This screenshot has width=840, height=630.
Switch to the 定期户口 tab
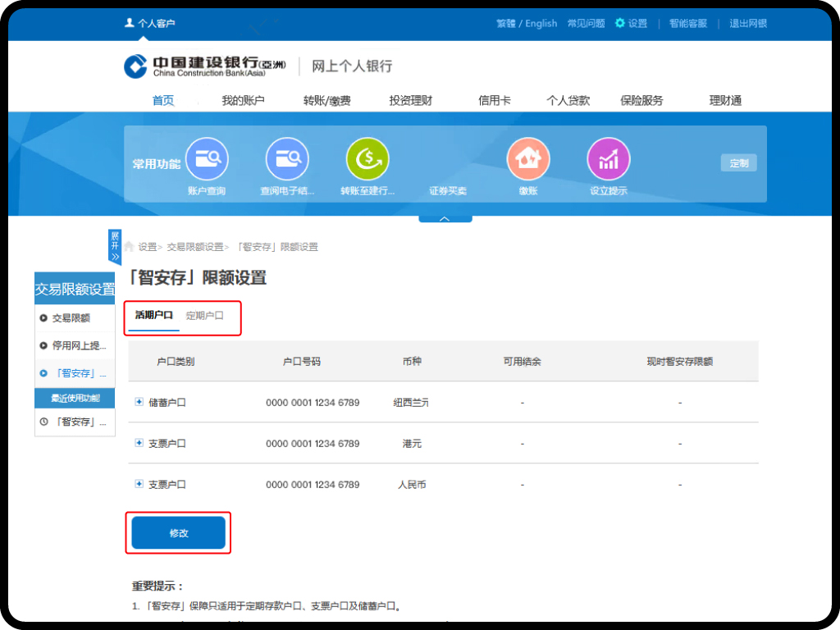204,315
